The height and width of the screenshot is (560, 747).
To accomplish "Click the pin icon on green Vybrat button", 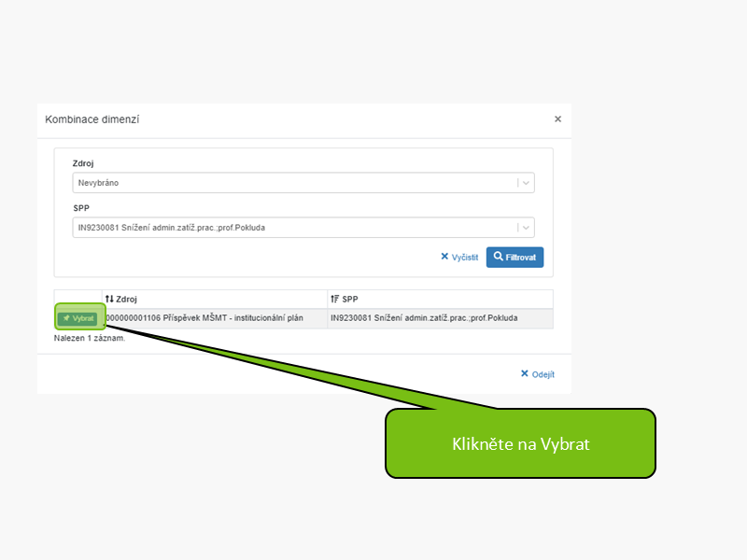I will point(66,318).
